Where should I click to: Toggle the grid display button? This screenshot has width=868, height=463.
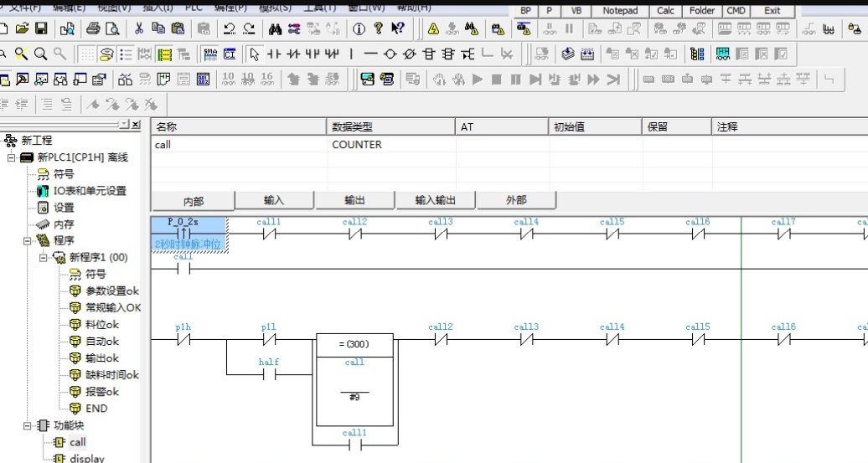tap(87, 54)
